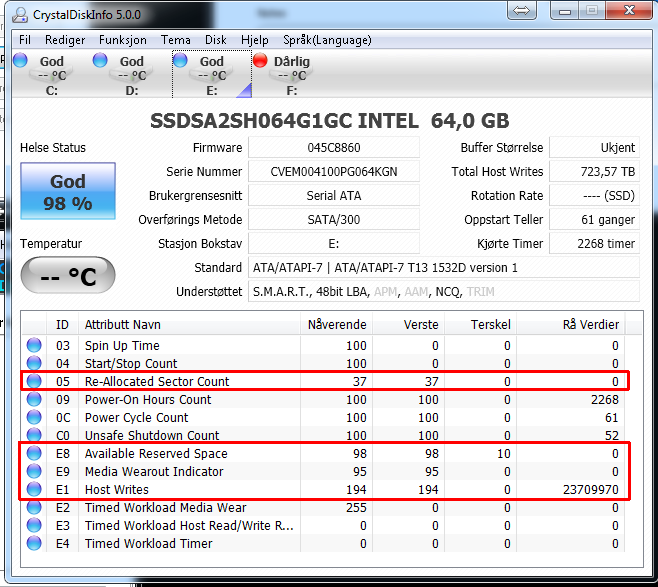Select the Timed Workload Media Wear row name
Viewport: 658px width, 587px height.
click(165, 507)
